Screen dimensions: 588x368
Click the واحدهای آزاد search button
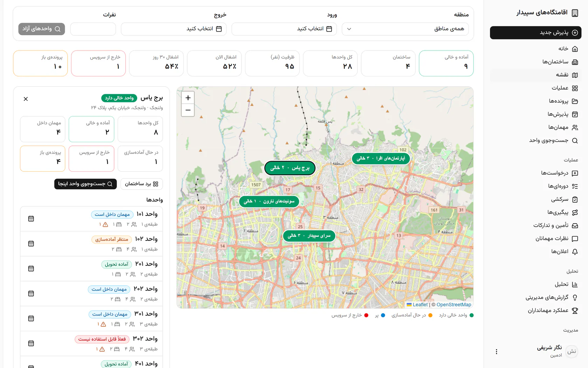click(x=41, y=29)
